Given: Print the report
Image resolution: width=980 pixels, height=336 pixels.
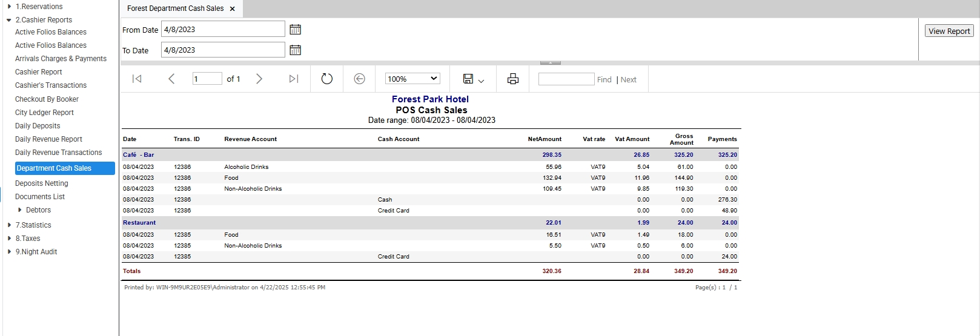Looking at the screenshot, I should point(513,79).
